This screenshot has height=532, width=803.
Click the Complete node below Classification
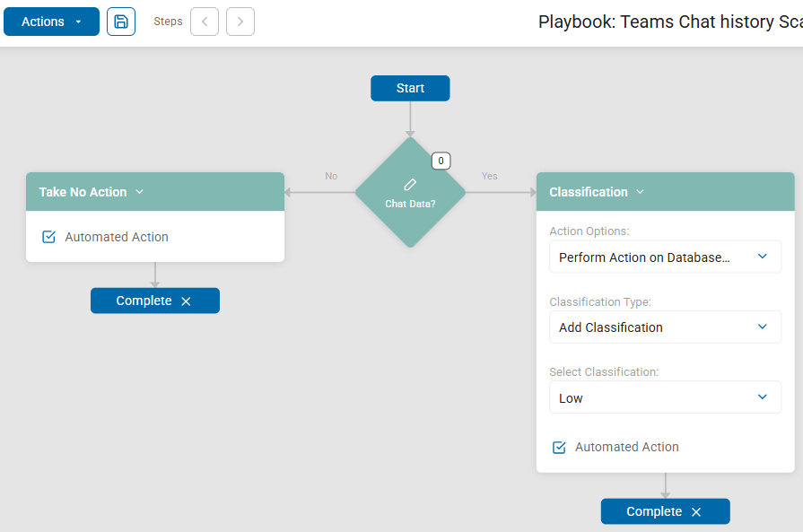(654, 511)
